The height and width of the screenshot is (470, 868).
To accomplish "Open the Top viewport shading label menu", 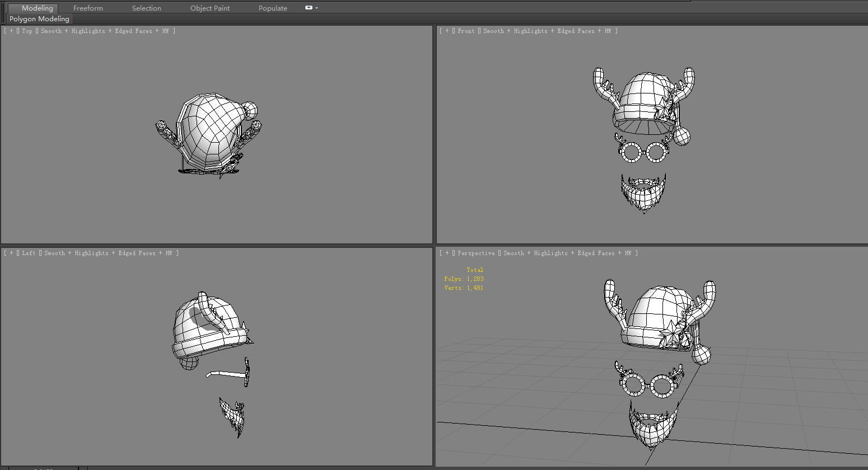I will coord(105,31).
